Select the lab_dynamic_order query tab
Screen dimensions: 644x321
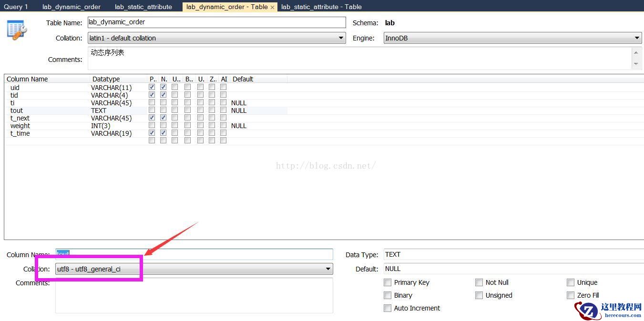(71, 6)
